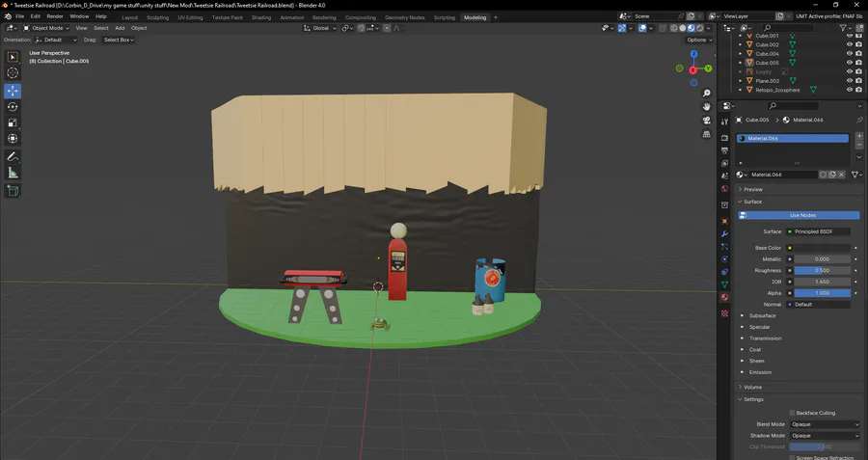868x460 pixels.
Task: Click the Y axis on the navigation gizmo
Action: [x=708, y=68]
